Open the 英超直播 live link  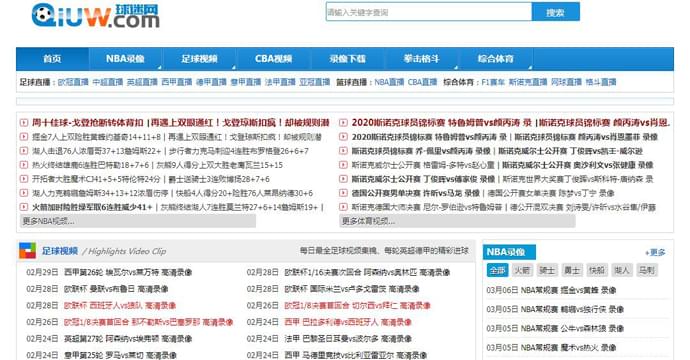(142, 82)
